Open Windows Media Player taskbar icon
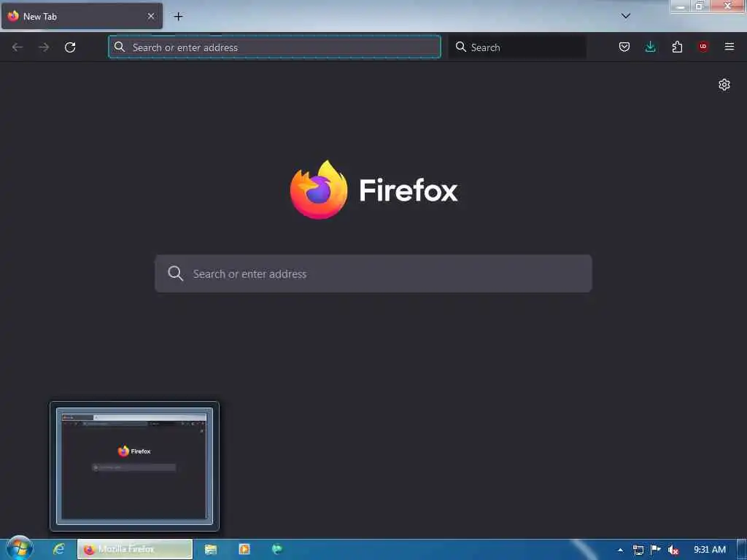Screen dimensions: 747x560 pyautogui.click(x=244, y=550)
